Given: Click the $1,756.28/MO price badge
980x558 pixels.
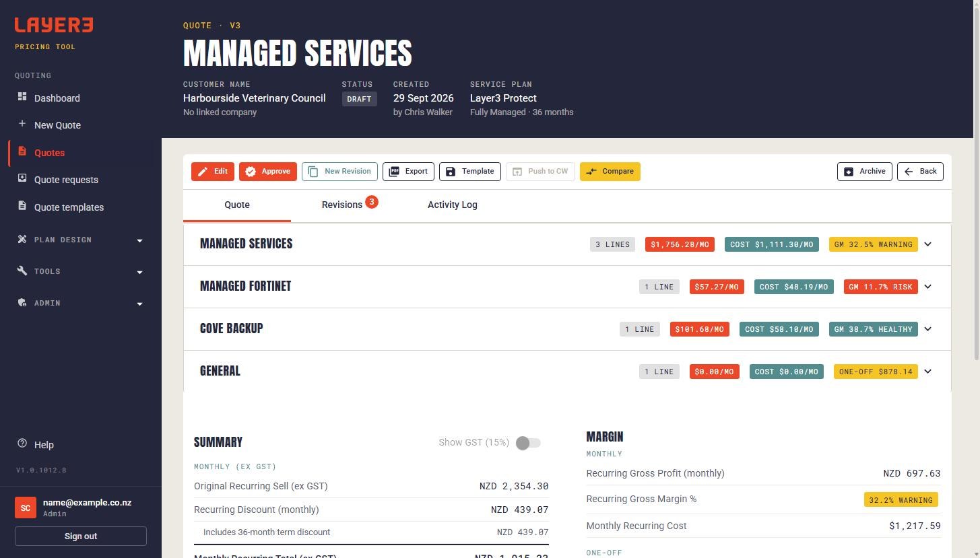Looking at the screenshot, I should click(x=680, y=244).
